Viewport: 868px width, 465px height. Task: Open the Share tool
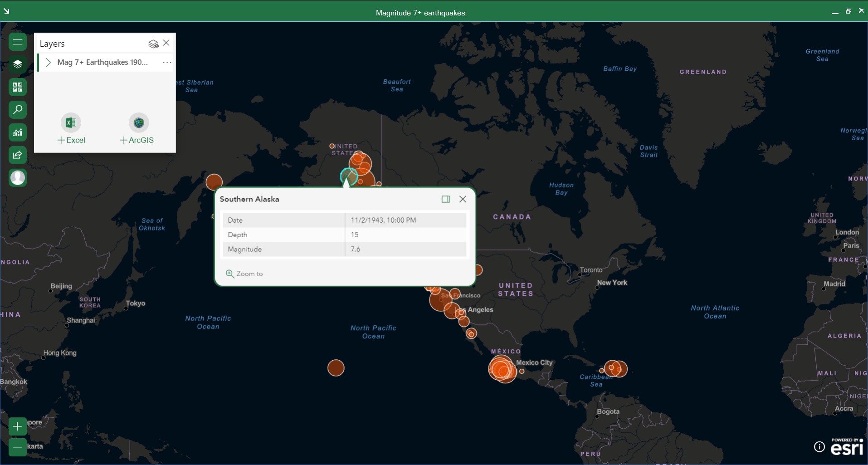[x=18, y=155]
